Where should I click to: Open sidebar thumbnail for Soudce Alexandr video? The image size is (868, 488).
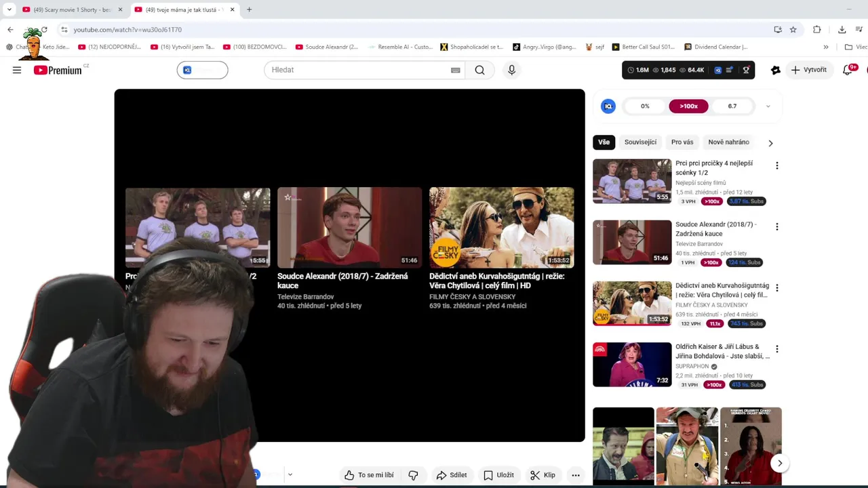pos(632,242)
